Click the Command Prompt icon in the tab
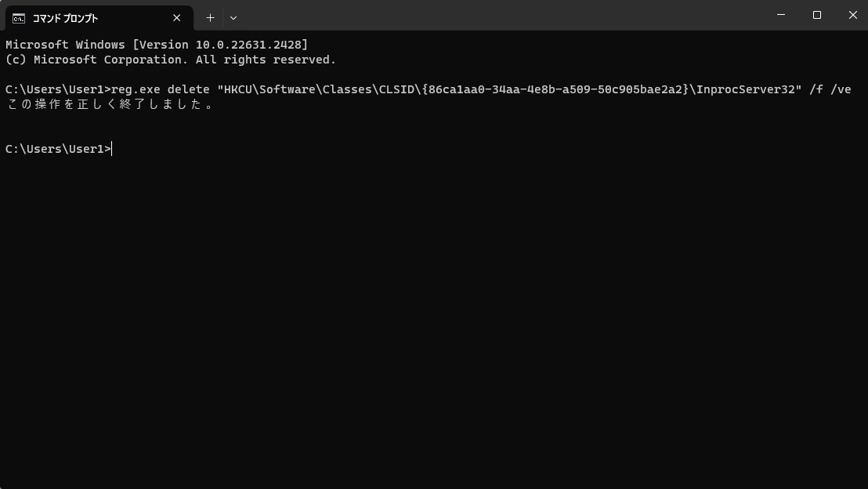This screenshot has width=868, height=489. (x=19, y=18)
